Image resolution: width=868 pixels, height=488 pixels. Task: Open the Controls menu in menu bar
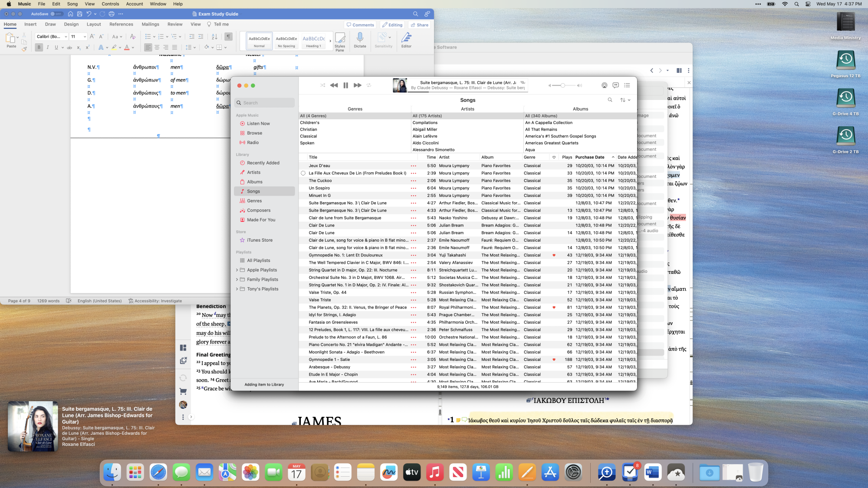coord(110,4)
